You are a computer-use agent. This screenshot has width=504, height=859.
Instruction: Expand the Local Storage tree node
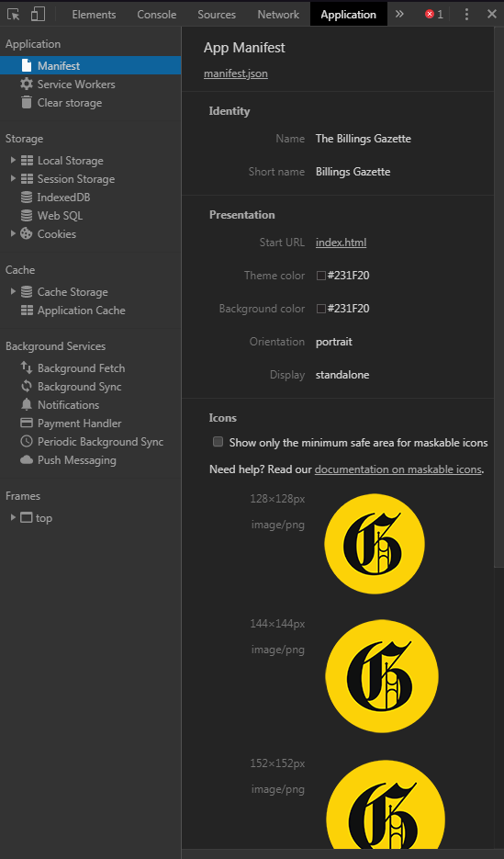tap(13, 160)
